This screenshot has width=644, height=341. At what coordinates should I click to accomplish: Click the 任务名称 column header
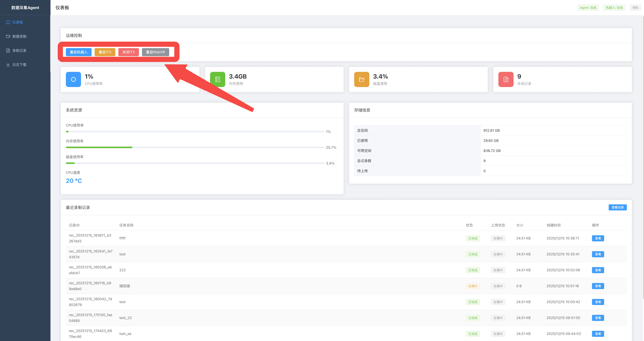tap(126, 225)
